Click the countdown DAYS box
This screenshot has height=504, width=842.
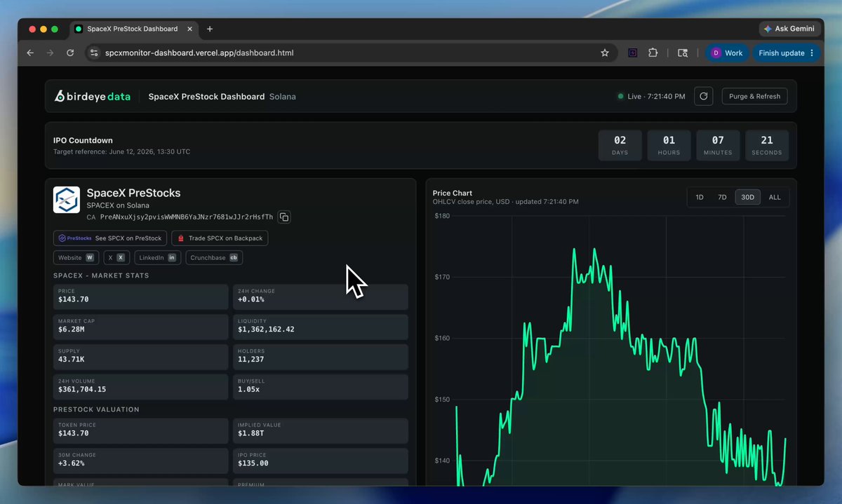(x=620, y=145)
